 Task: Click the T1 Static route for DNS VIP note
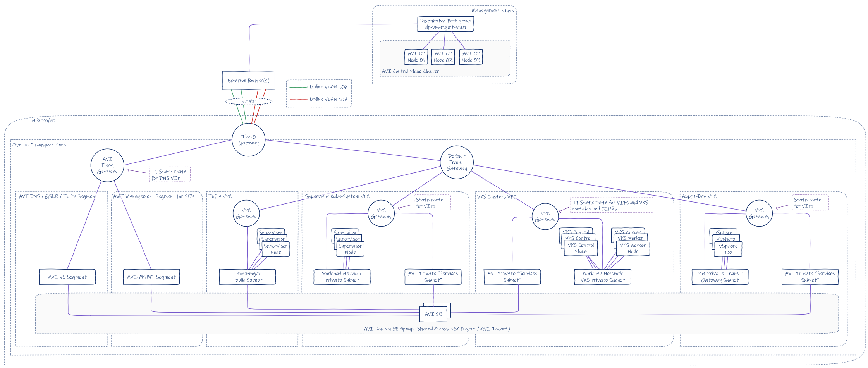click(x=169, y=175)
